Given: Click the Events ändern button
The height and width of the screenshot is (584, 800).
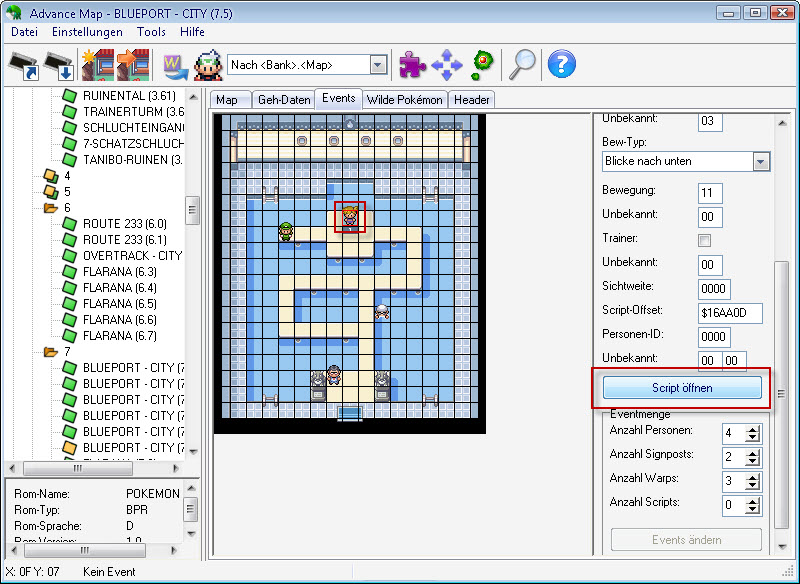Looking at the screenshot, I should [686, 540].
